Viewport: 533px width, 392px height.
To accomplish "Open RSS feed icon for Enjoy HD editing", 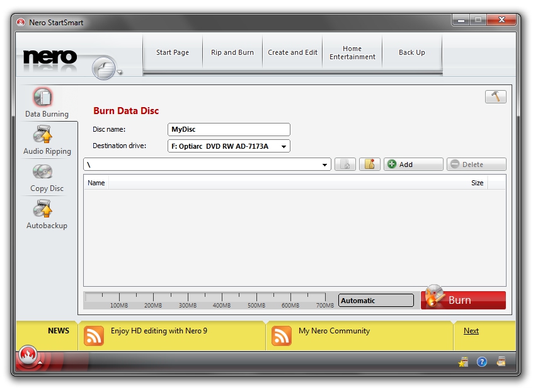I will (x=93, y=335).
